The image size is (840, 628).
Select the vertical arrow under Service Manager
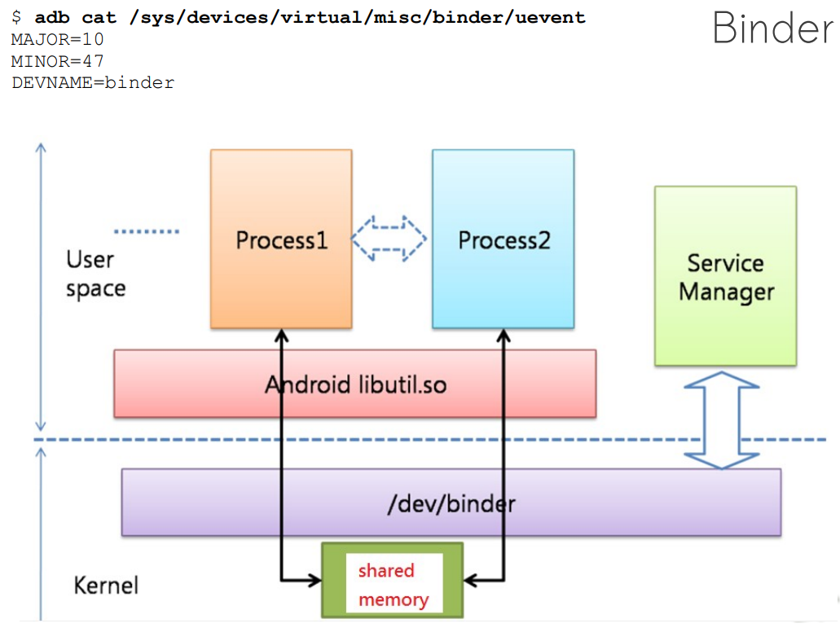point(722,418)
